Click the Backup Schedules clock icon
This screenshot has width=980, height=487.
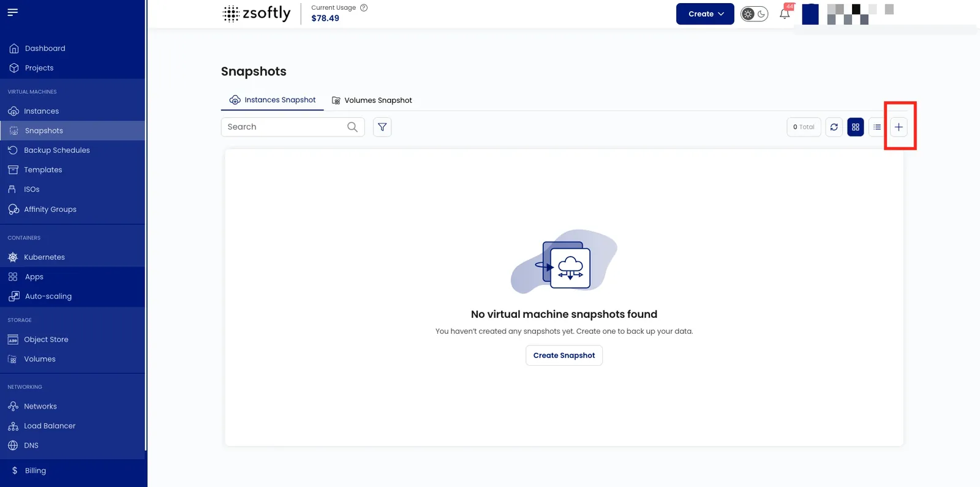click(x=12, y=150)
